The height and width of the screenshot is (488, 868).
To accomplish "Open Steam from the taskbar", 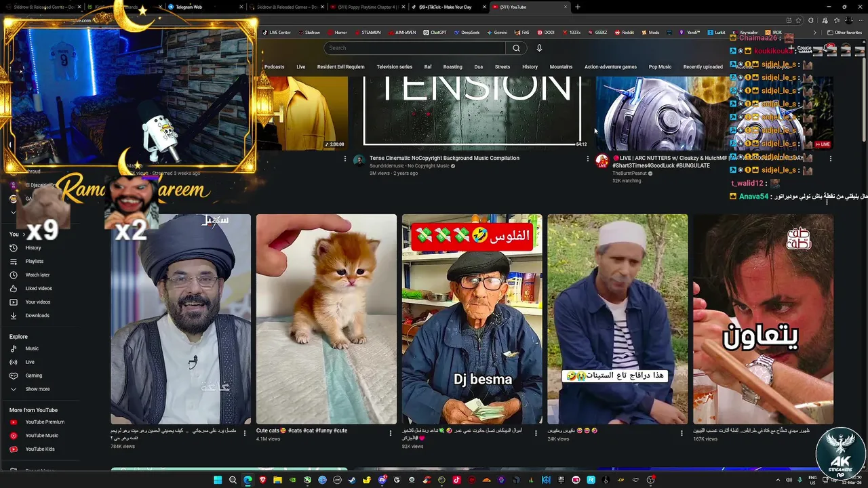I will coord(352,480).
